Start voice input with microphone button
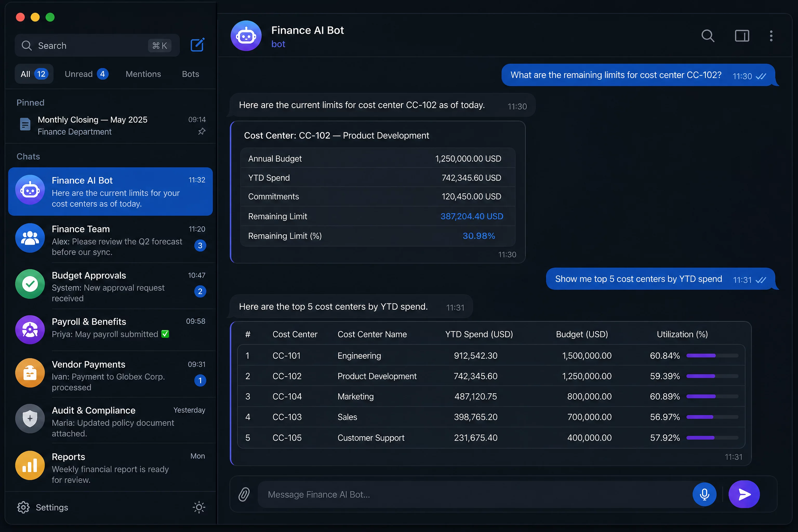Image resolution: width=798 pixels, height=532 pixels. [x=704, y=494]
